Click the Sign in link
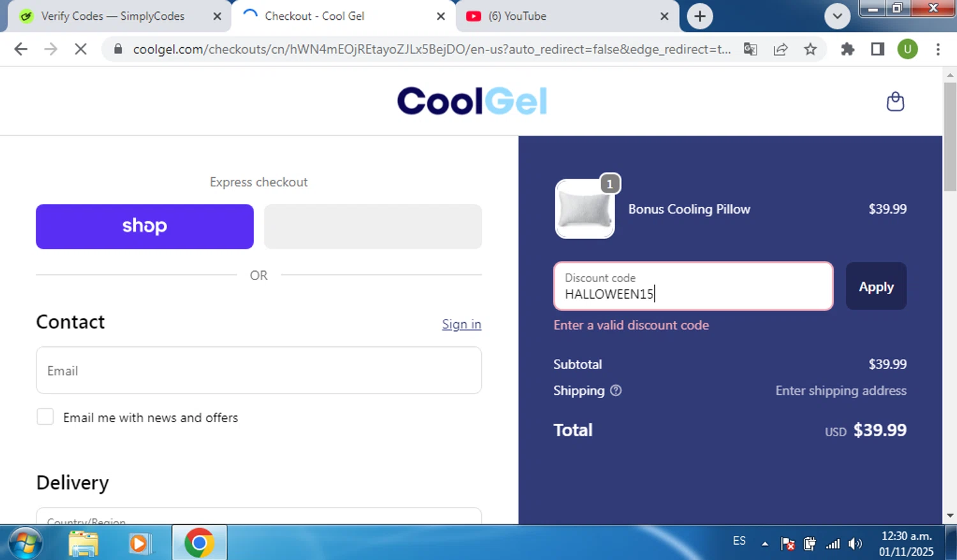957x560 pixels. click(x=461, y=324)
